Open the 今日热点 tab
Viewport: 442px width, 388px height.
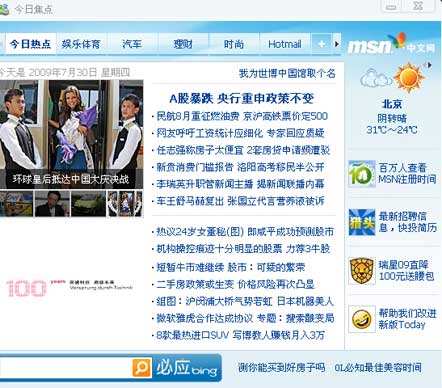(30, 44)
